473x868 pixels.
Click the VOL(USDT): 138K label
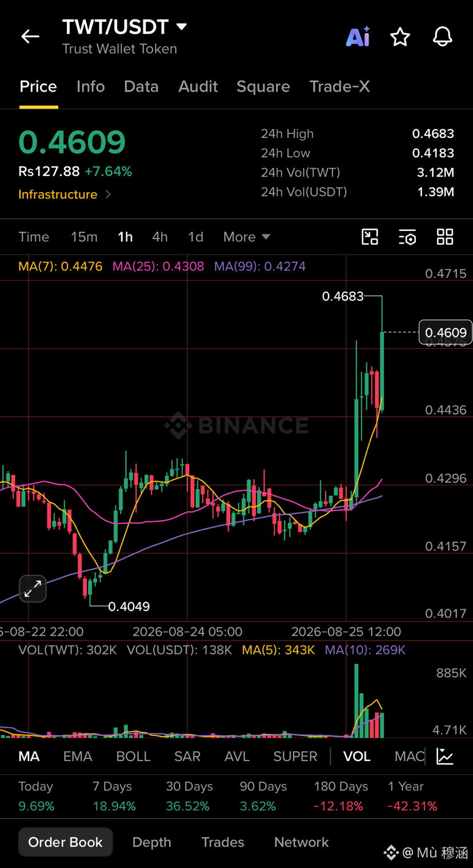[x=179, y=650]
